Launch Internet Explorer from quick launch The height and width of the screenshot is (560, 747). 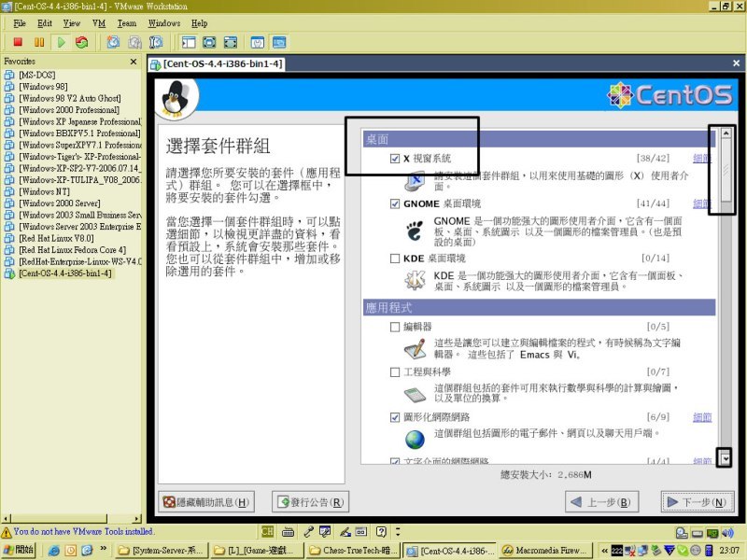(x=54, y=551)
